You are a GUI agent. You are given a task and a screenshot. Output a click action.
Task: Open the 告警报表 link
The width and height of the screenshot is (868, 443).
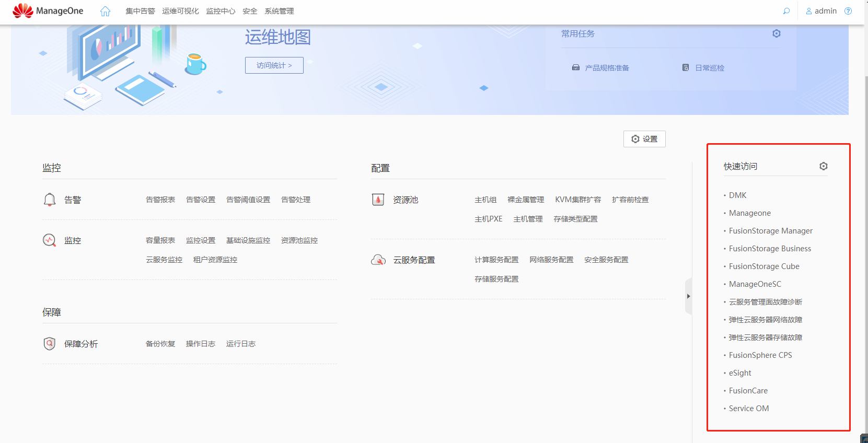click(x=160, y=200)
